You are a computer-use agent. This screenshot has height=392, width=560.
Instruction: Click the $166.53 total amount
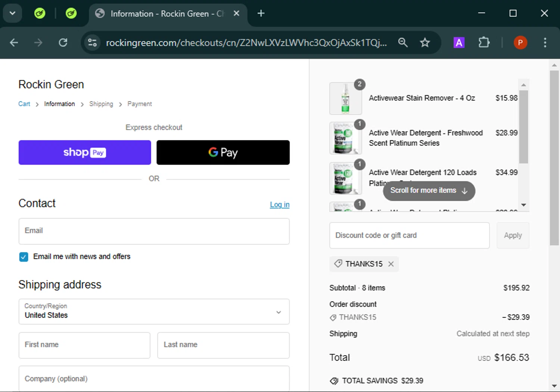click(x=511, y=358)
